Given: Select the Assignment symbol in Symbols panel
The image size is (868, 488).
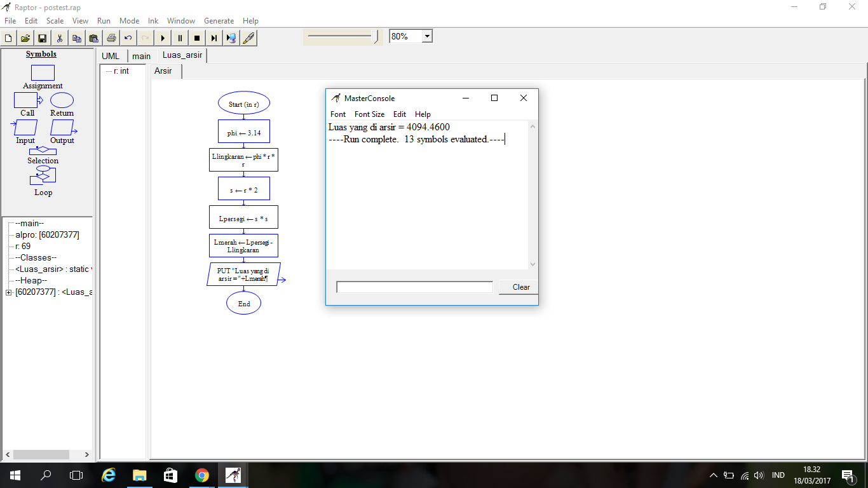Looking at the screenshot, I should [42, 72].
